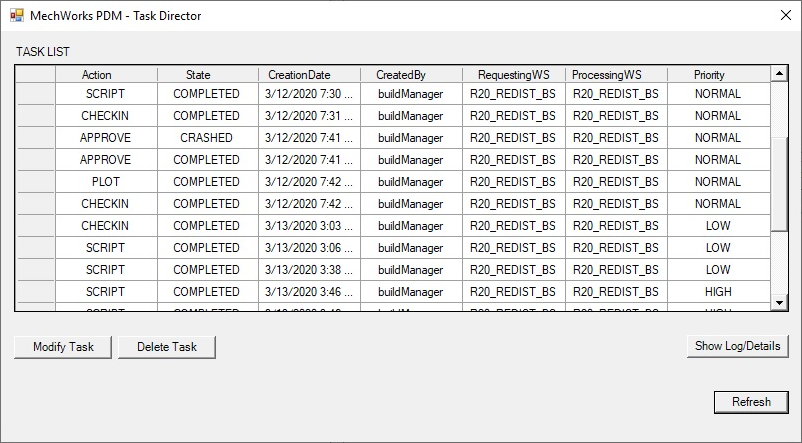The image size is (802, 443).
Task: Click the 3/13/2020 3:06 creation date cell
Action: pyautogui.click(x=309, y=248)
